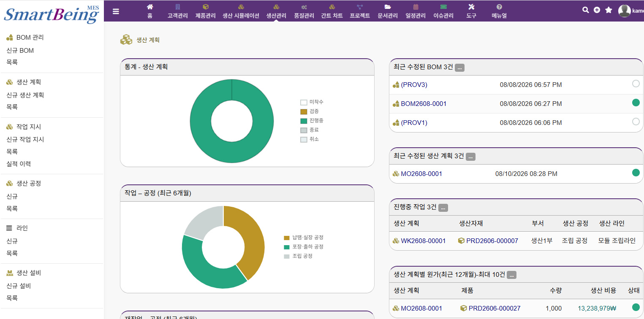This screenshot has height=319, width=644.
Task: Open 제품관리 menu
Action: click(x=206, y=11)
